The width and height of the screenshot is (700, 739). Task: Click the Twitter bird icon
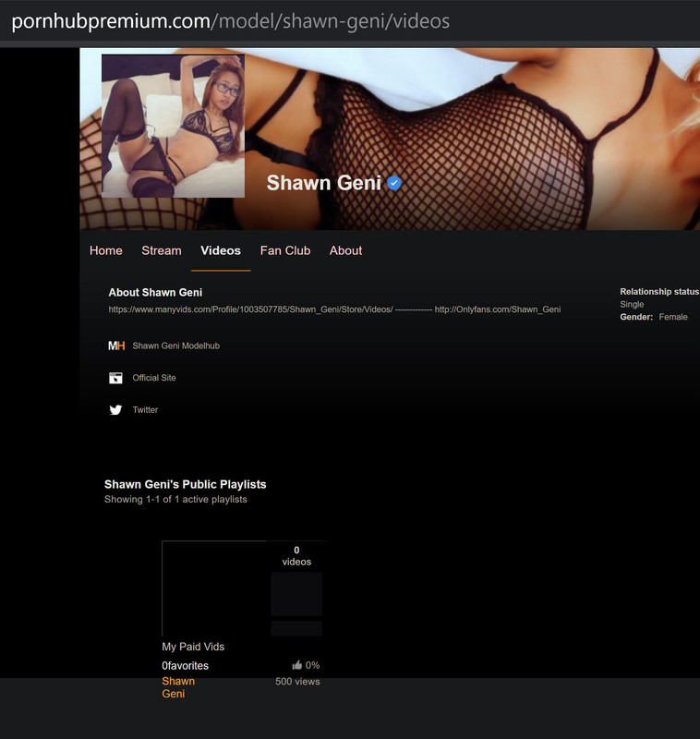point(115,410)
